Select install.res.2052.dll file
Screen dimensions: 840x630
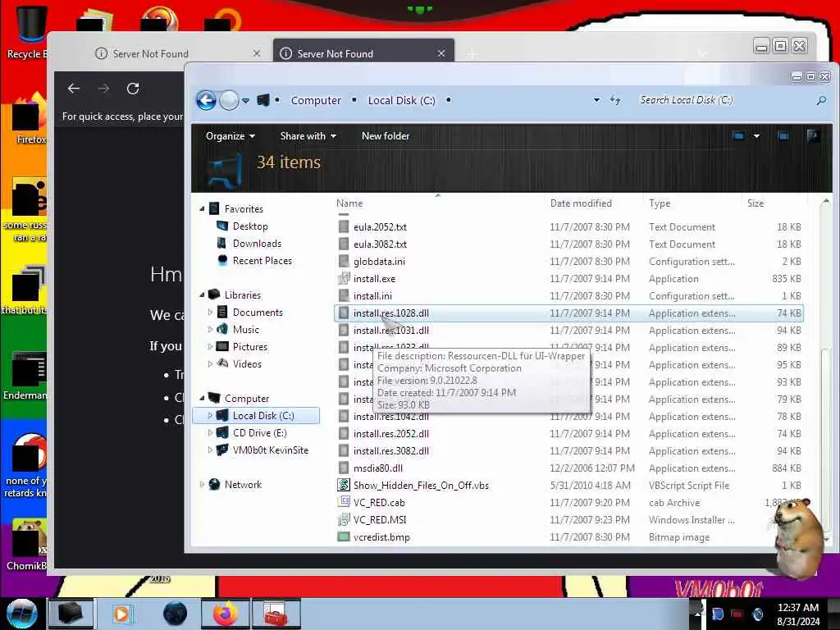coord(390,433)
